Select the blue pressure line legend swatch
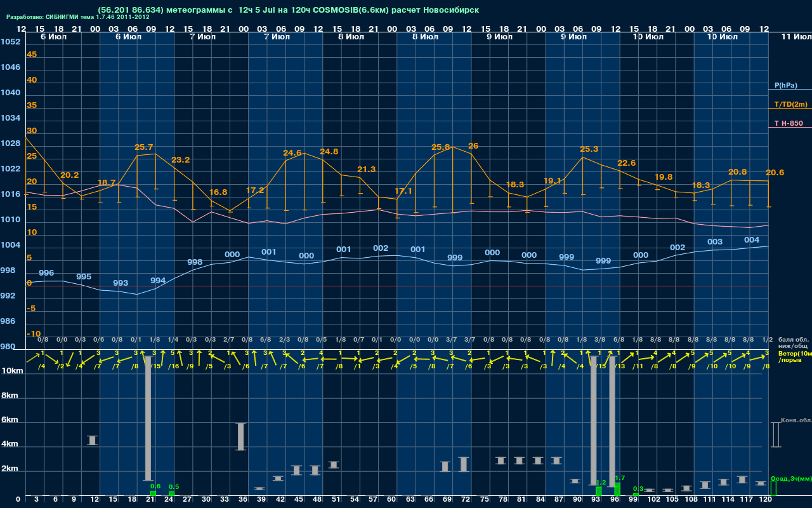Viewport: 812px width, 508px height. (x=790, y=90)
